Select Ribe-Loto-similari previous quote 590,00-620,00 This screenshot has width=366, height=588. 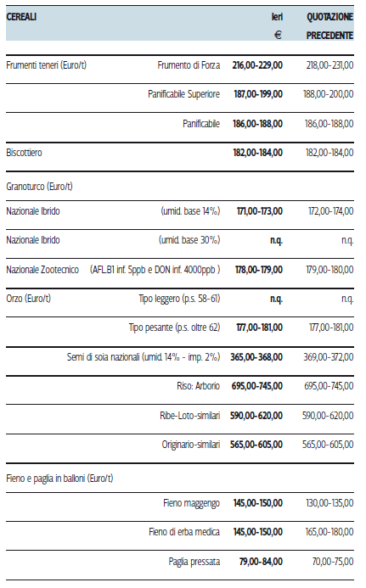pos(328,416)
